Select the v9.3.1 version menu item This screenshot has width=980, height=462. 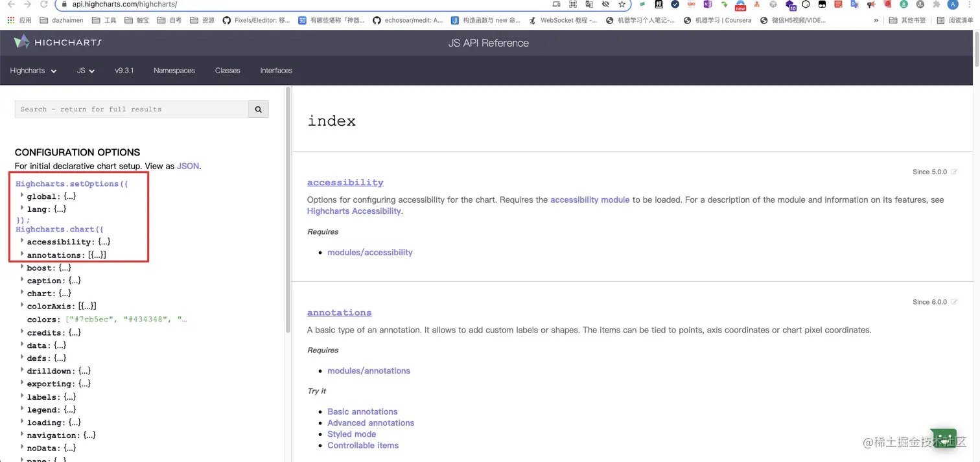pyautogui.click(x=124, y=71)
